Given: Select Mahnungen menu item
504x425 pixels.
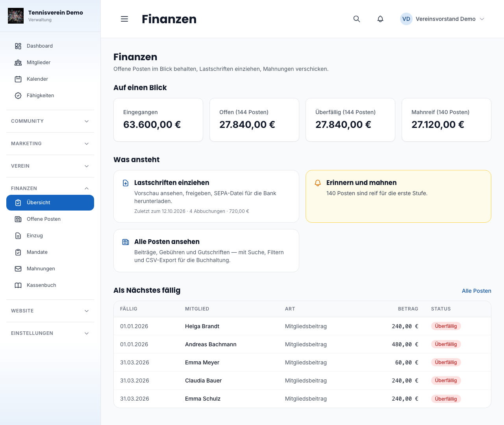Looking at the screenshot, I should [x=50, y=269].
